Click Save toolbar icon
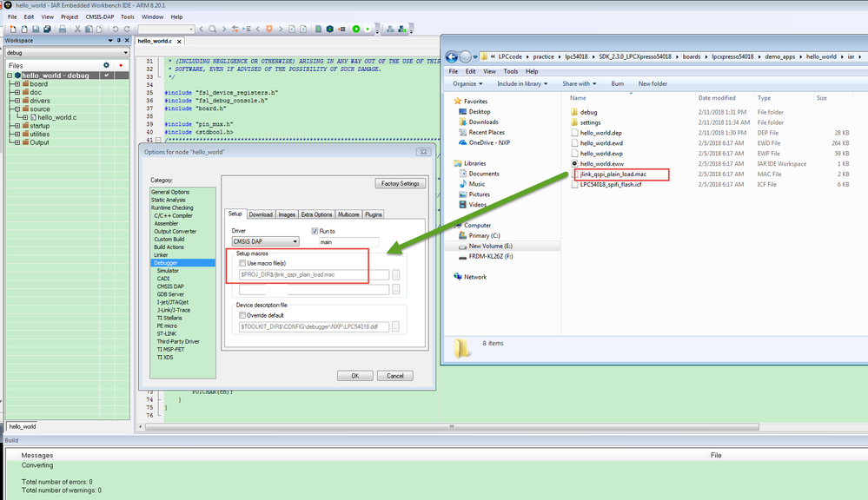Image resolution: width=868 pixels, height=500 pixels. point(36,30)
